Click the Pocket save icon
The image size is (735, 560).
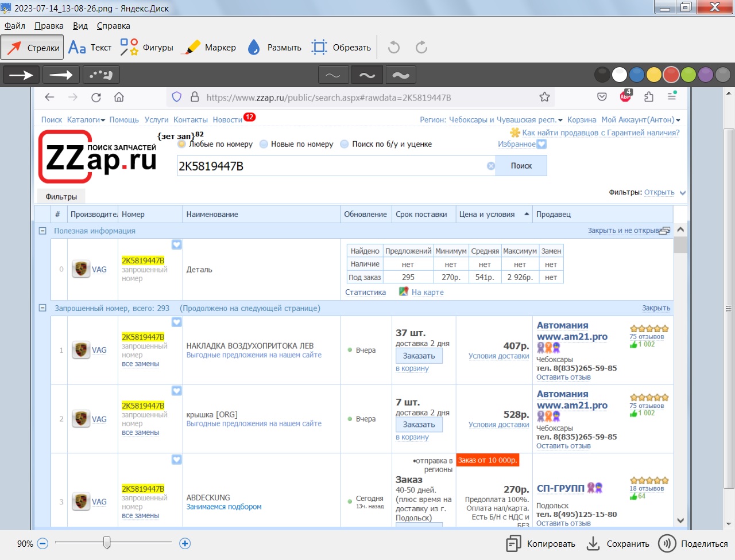[x=602, y=97]
